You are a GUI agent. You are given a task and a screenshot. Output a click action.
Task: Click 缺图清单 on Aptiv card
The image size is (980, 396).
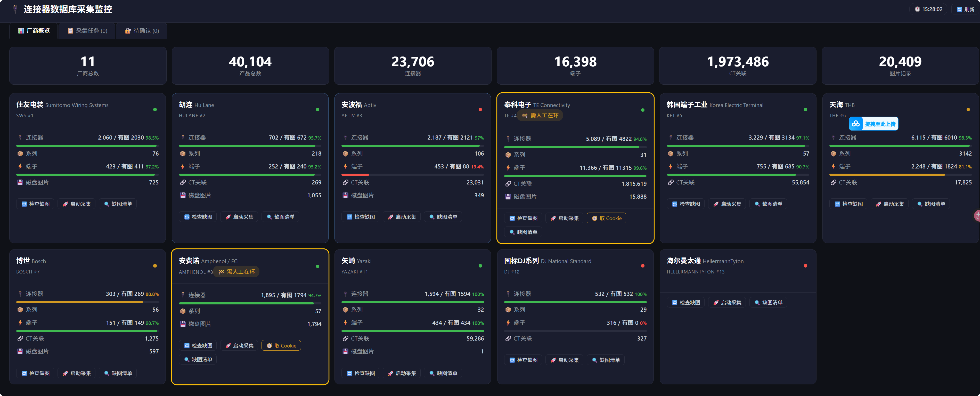pos(443,217)
